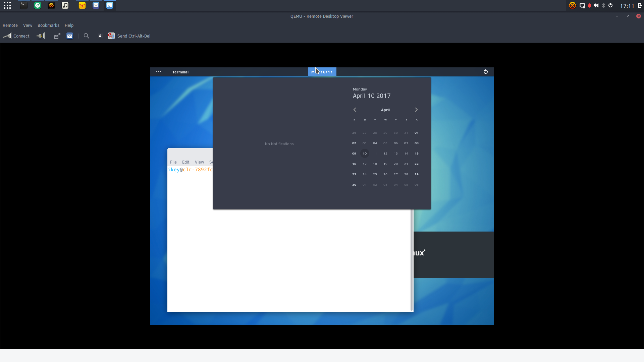Click the volume speaker tray icon
This screenshot has height=362, width=644.
click(596, 5)
